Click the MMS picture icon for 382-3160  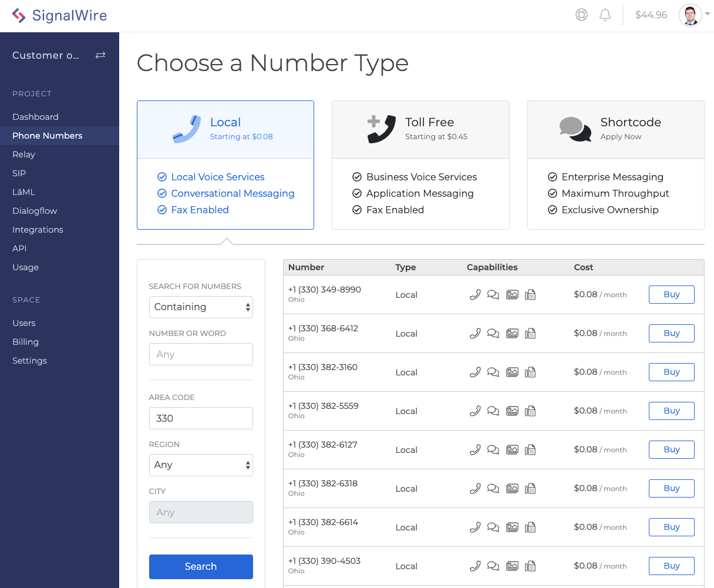[512, 372]
